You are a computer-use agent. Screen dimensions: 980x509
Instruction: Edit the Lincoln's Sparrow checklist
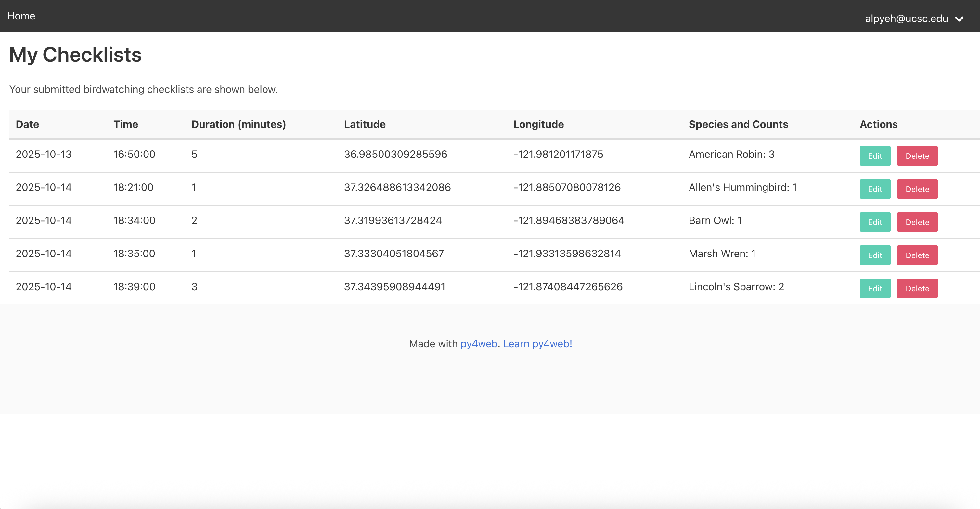click(875, 288)
